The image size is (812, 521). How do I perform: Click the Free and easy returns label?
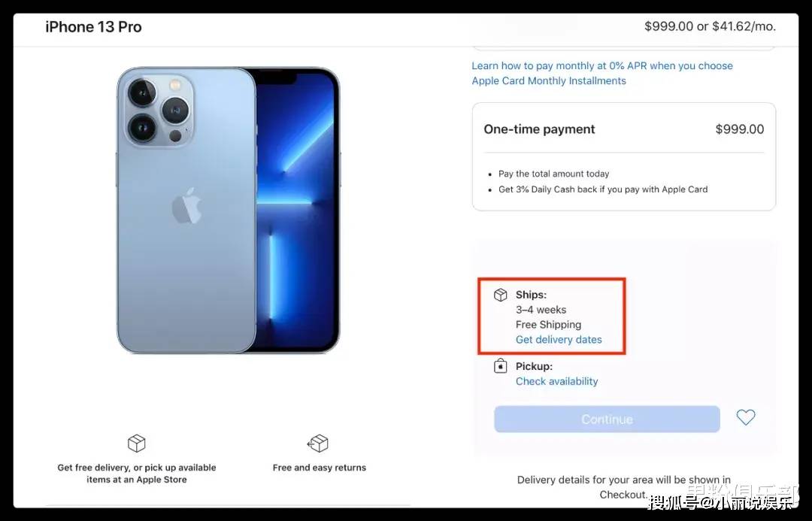click(x=320, y=468)
